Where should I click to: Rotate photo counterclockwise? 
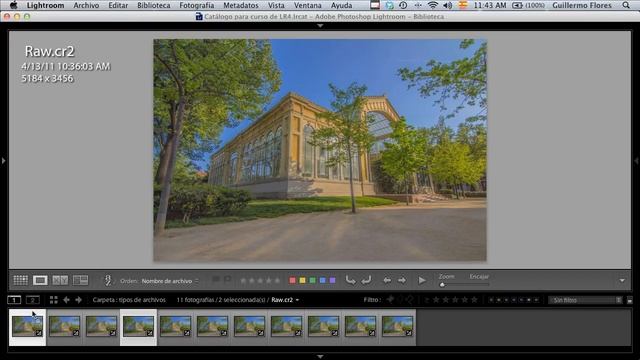click(350, 280)
